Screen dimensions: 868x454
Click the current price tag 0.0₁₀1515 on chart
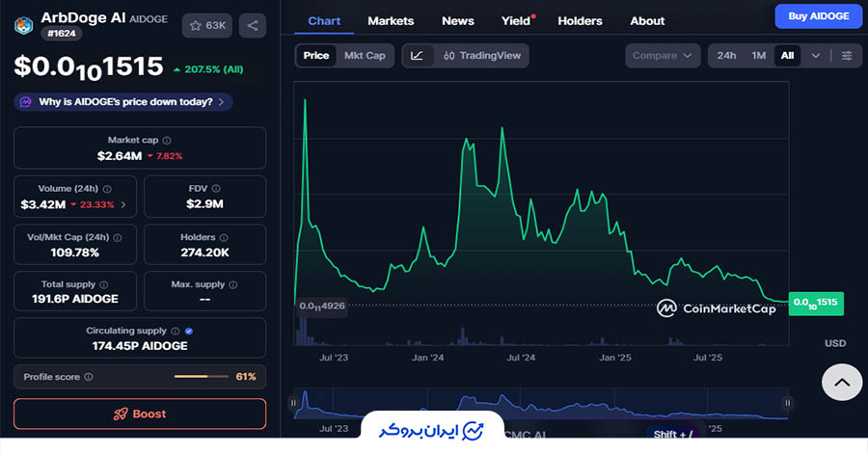[x=816, y=304]
